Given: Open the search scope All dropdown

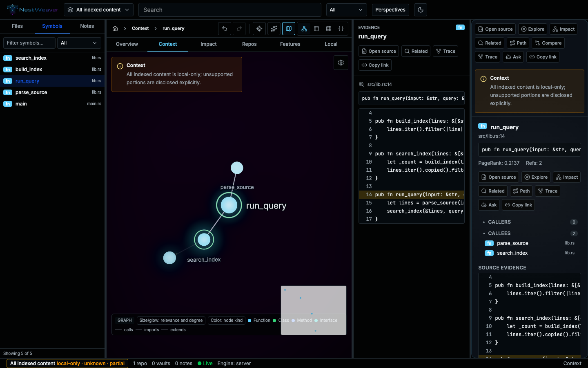Looking at the screenshot, I should click(346, 10).
